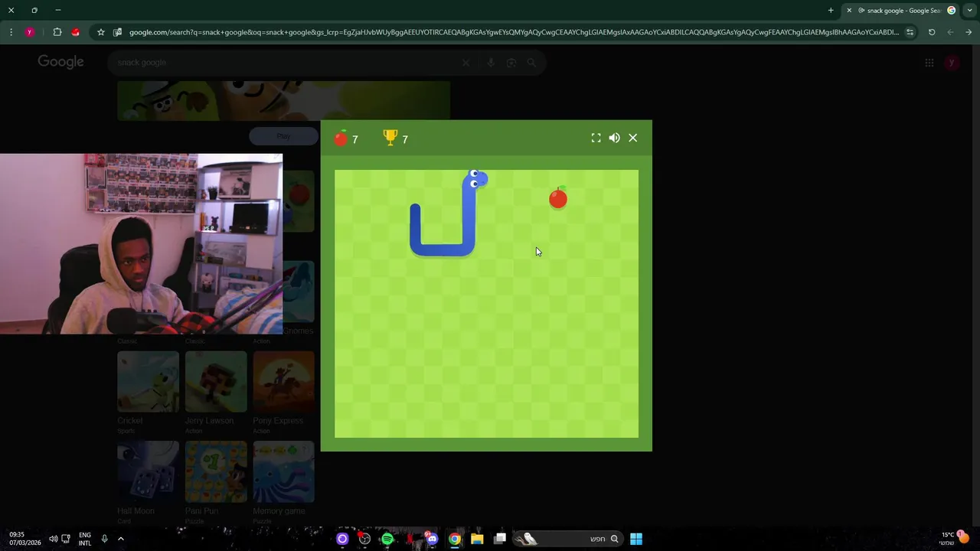Clear the Google search box with the X

coord(465,63)
